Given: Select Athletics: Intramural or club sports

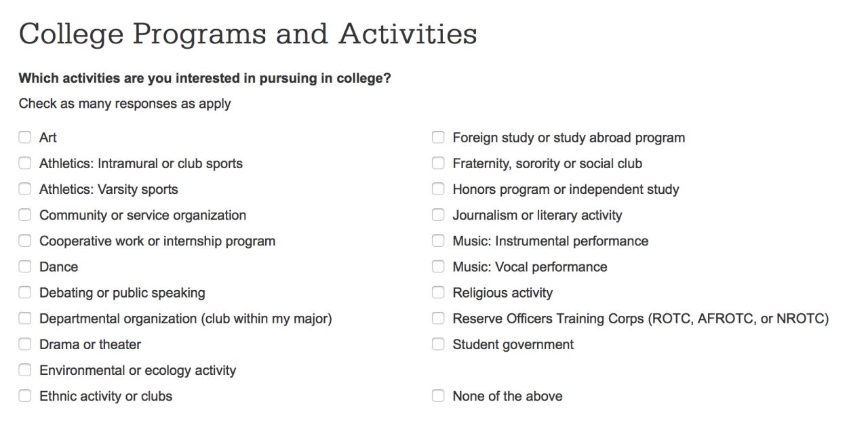Looking at the screenshot, I should click(x=25, y=163).
